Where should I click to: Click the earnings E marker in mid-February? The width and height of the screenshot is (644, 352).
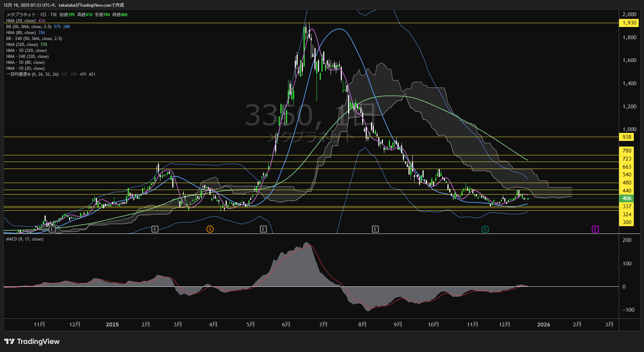point(155,229)
